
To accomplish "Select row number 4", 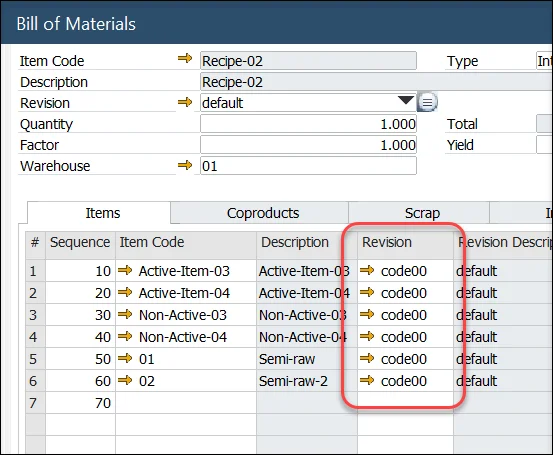I will [x=35, y=337].
